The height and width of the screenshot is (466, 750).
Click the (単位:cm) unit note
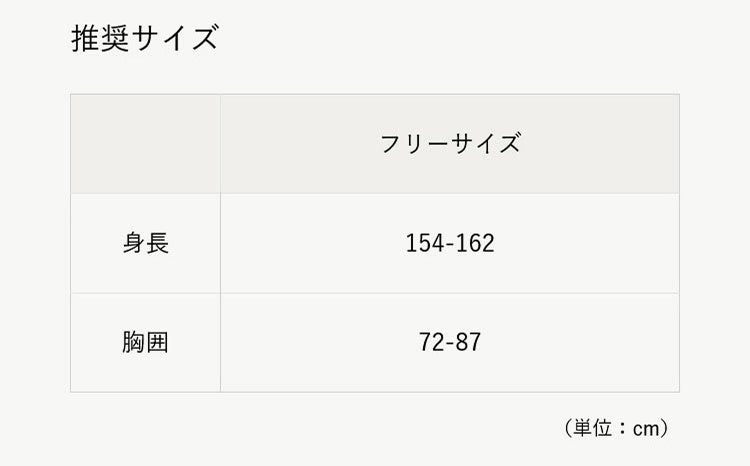pos(616,428)
